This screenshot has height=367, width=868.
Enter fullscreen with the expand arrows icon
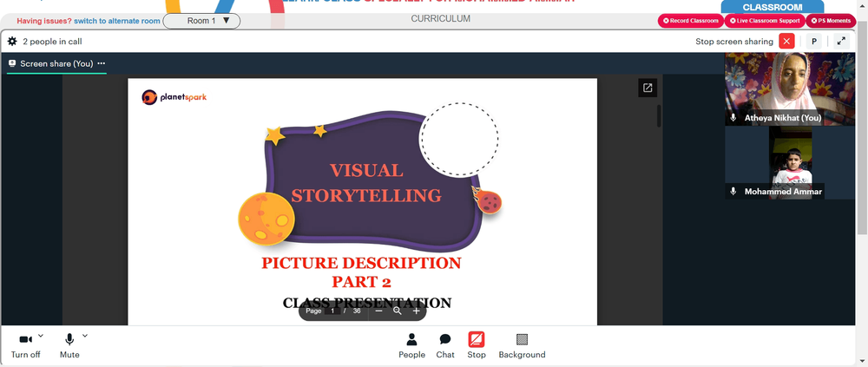point(841,42)
